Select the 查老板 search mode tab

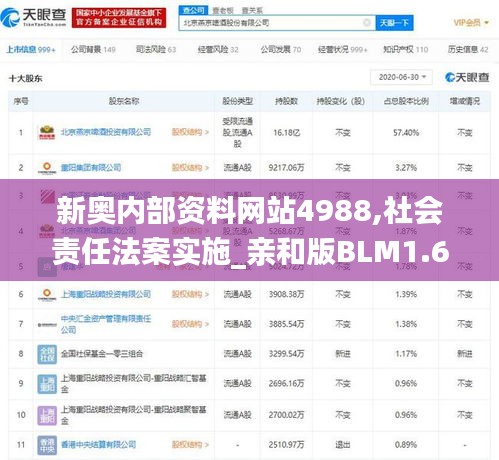pyautogui.click(x=223, y=10)
